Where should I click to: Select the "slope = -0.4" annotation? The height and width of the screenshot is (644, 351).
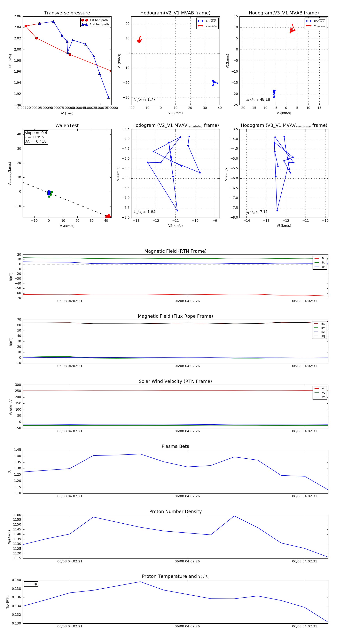point(36,133)
